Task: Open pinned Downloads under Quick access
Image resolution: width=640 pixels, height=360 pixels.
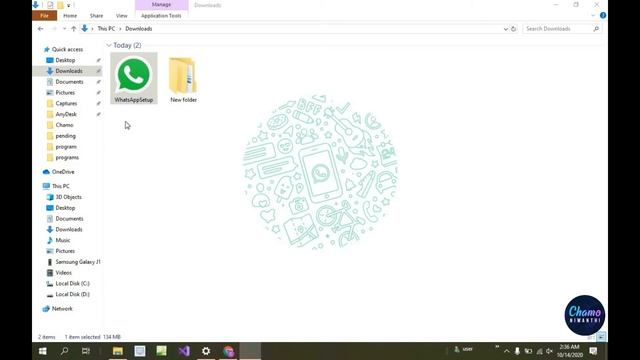Action: pyautogui.click(x=69, y=71)
